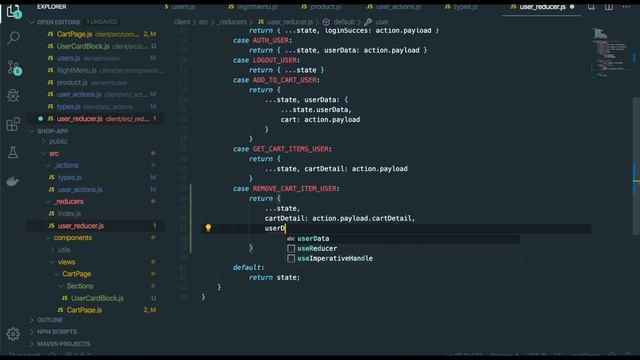The height and width of the screenshot is (360, 640).
Task: Accept the userData autocomplete suggestion
Action: tap(402, 238)
